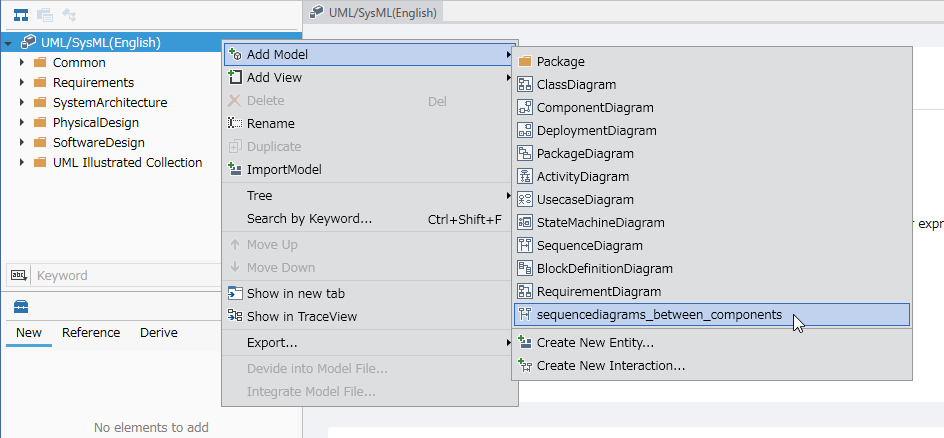Add a Package from the submenu

pyautogui.click(x=712, y=61)
